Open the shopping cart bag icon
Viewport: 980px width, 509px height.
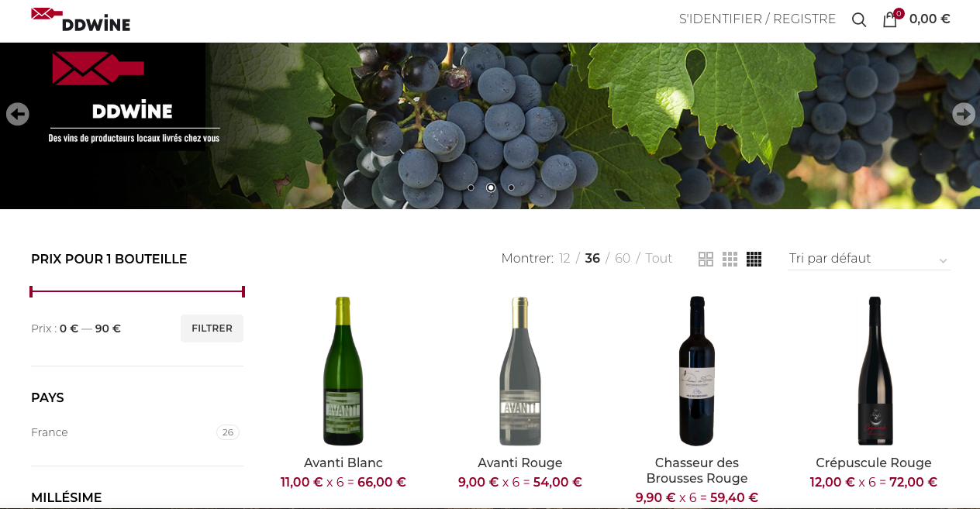(890, 19)
